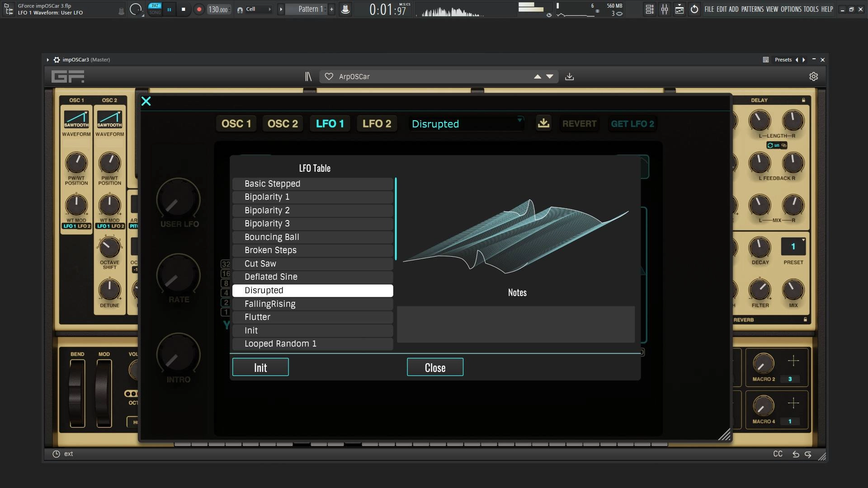868x488 pixels.
Task: Click the CC icon in plugin footer
Action: pos(778,454)
